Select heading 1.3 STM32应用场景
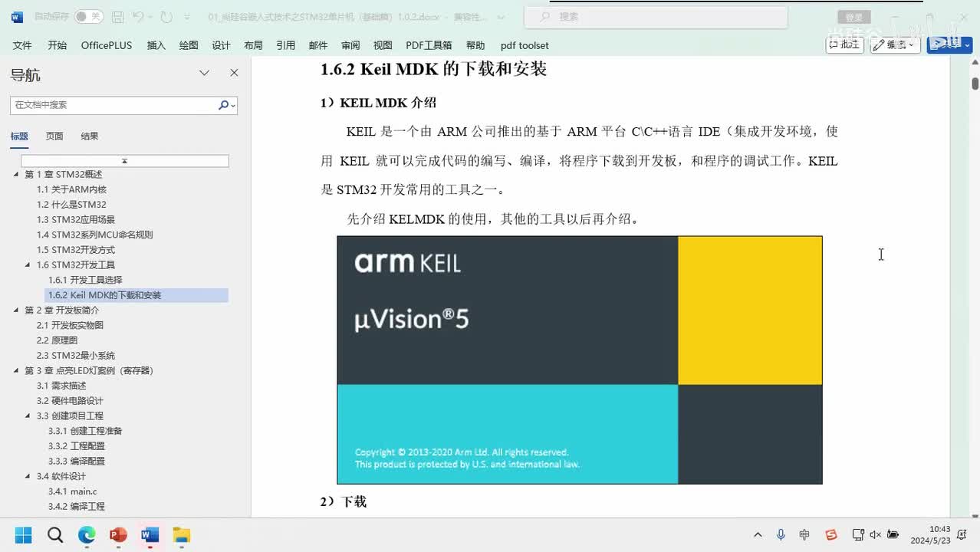 coord(76,219)
